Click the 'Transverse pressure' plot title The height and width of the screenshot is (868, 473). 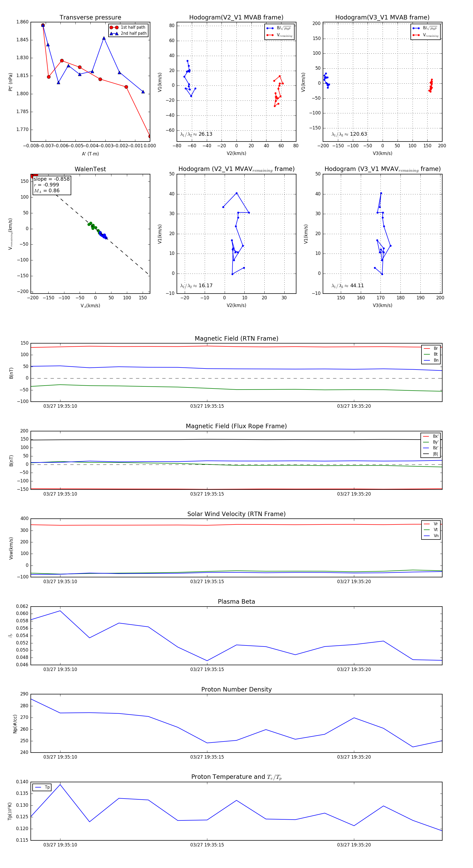(90, 18)
